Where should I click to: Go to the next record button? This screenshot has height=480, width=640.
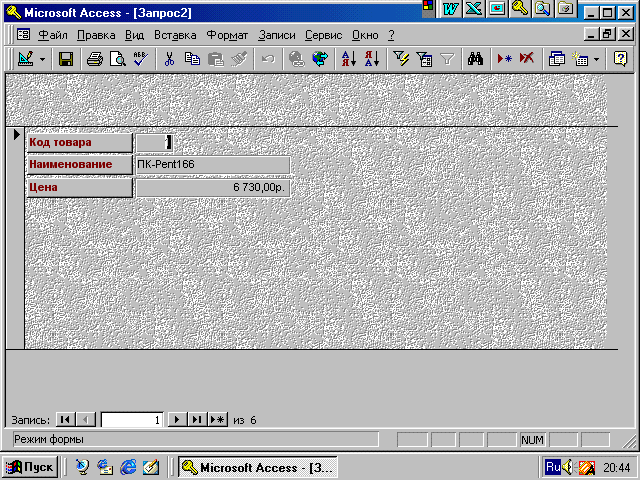[177, 420]
